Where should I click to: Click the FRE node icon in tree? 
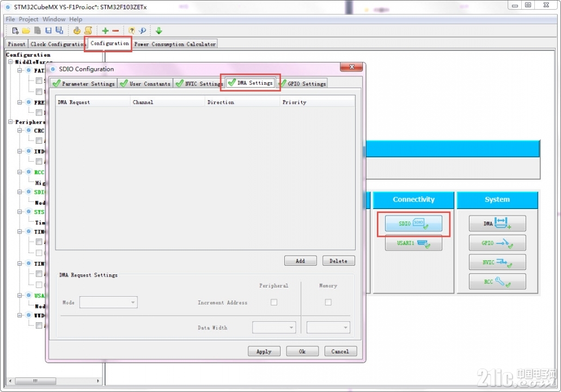pos(29,102)
